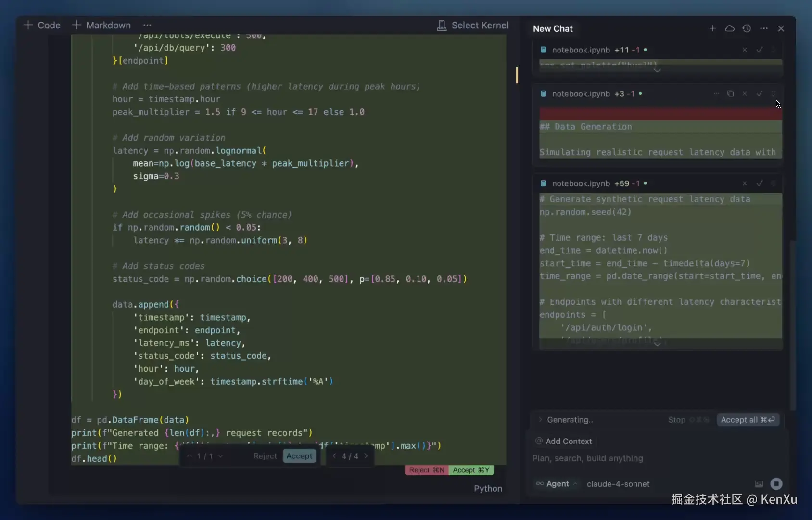Image resolution: width=812 pixels, height=520 pixels.
Task: Reject the notebook.ipynb +3 -1 change
Action: 745,93
